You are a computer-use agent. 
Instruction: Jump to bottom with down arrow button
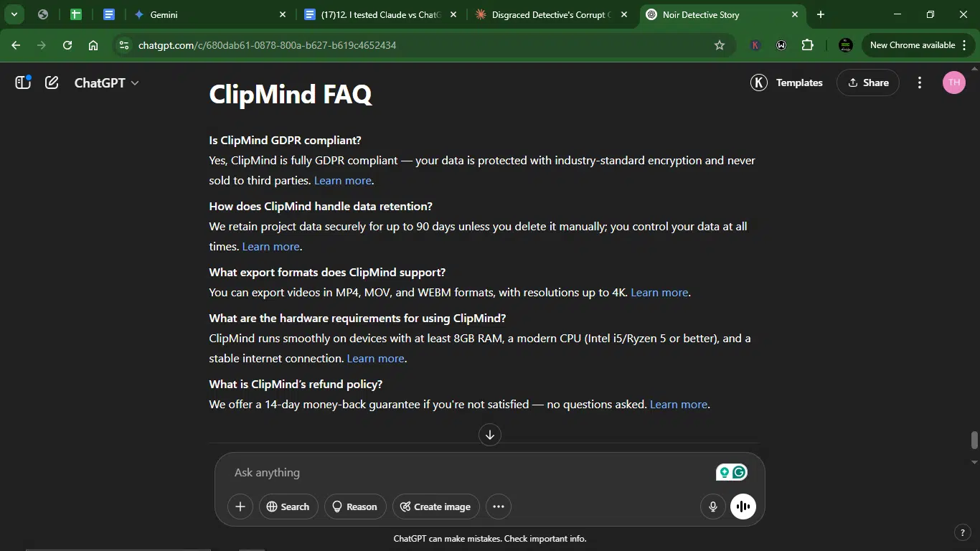click(490, 434)
